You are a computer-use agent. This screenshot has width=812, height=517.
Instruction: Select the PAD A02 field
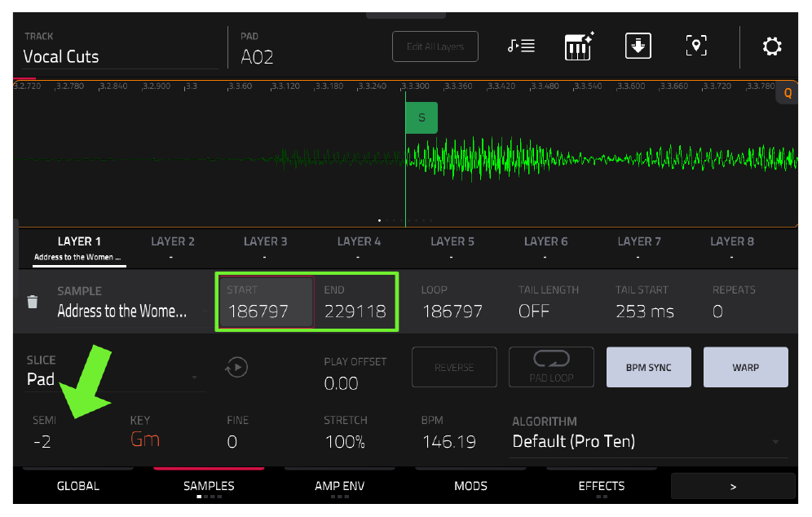tap(257, 50)
